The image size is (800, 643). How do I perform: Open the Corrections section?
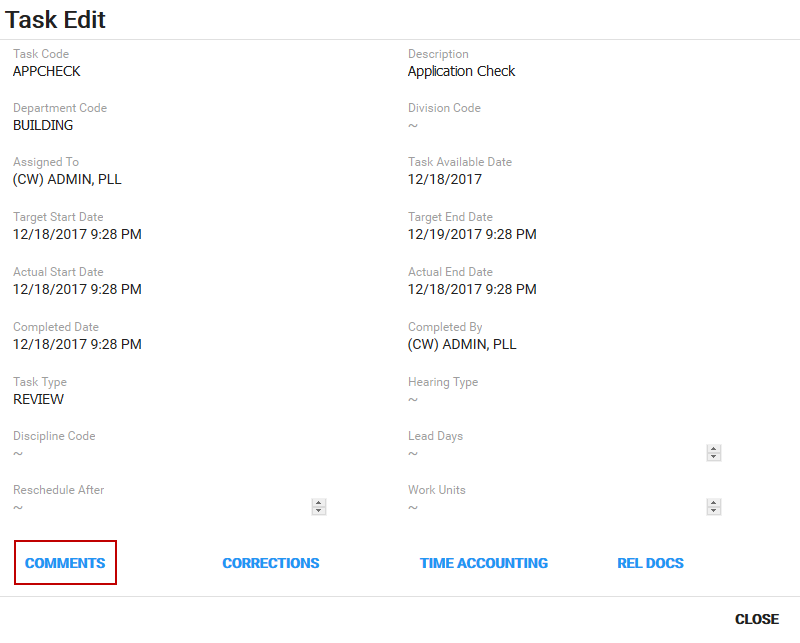[x=270, y=563]
